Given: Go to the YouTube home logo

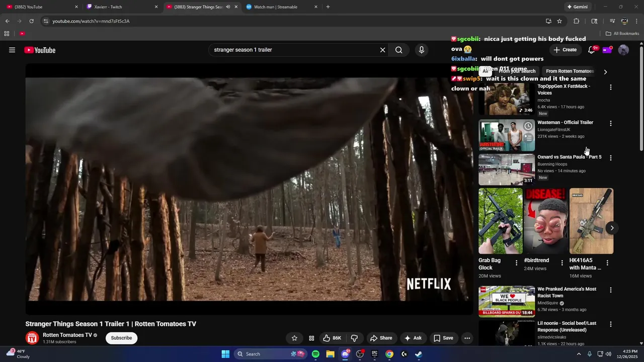Looking at the screenshot, I should 40,50.
